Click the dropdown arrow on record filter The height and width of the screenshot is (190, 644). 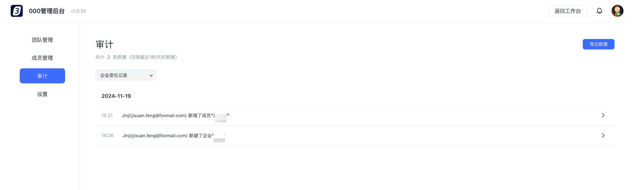point(151,75)
